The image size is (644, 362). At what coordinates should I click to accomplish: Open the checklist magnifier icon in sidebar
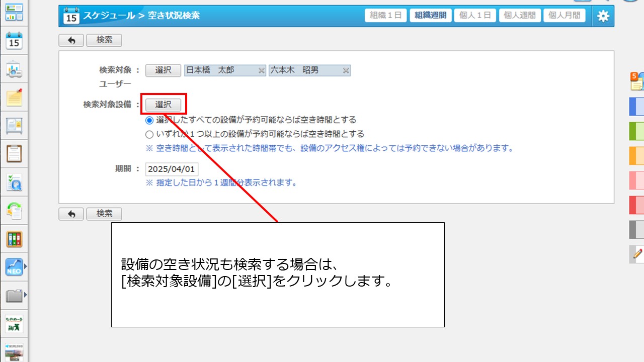click(14, 183)
